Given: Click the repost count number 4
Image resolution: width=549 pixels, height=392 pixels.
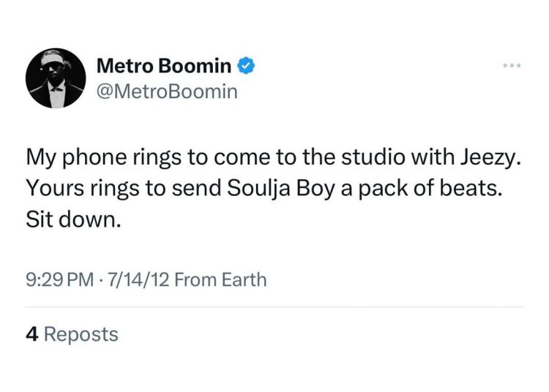Looking at the screenshot, I should coord(31,334).
